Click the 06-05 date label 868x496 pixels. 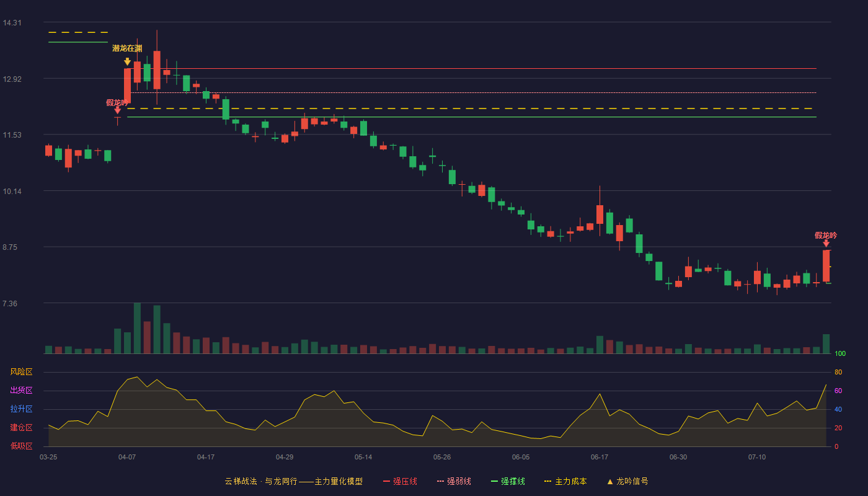[x=521, y=457]
